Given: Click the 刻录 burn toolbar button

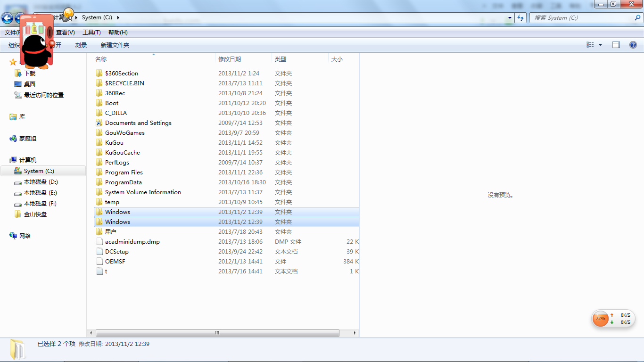Looking at the screenshot, I should click(x=81, y=45).
